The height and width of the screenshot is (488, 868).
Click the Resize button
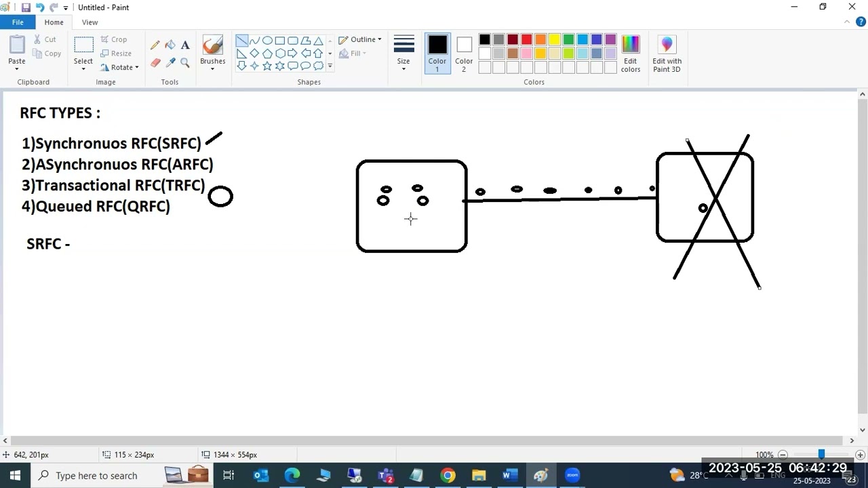click(116, 54)
